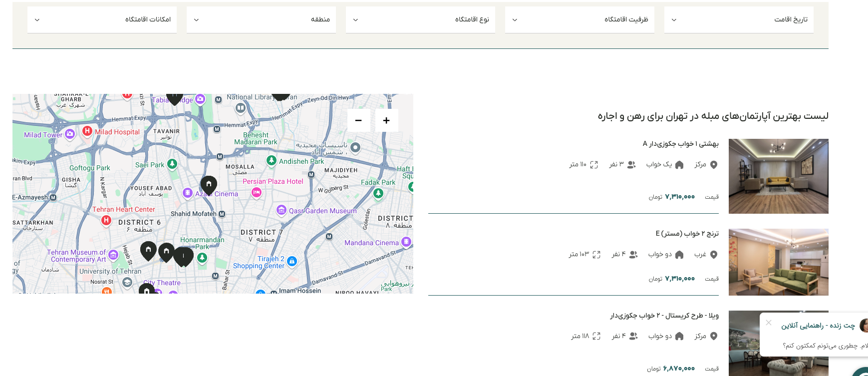The image size is (868, 376).
Task: Click the Shahid Mofateh metro station icon
Action: pyautogui.click(x=222, y=214)
